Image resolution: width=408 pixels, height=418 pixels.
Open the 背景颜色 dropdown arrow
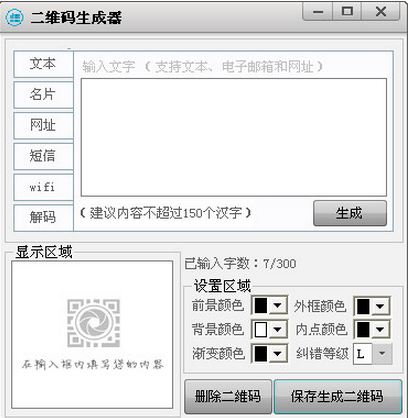(x=277, y=329)
